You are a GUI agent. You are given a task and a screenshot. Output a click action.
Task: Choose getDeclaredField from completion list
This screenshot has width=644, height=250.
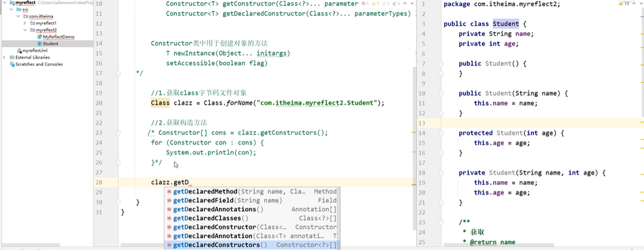[252, 200]
